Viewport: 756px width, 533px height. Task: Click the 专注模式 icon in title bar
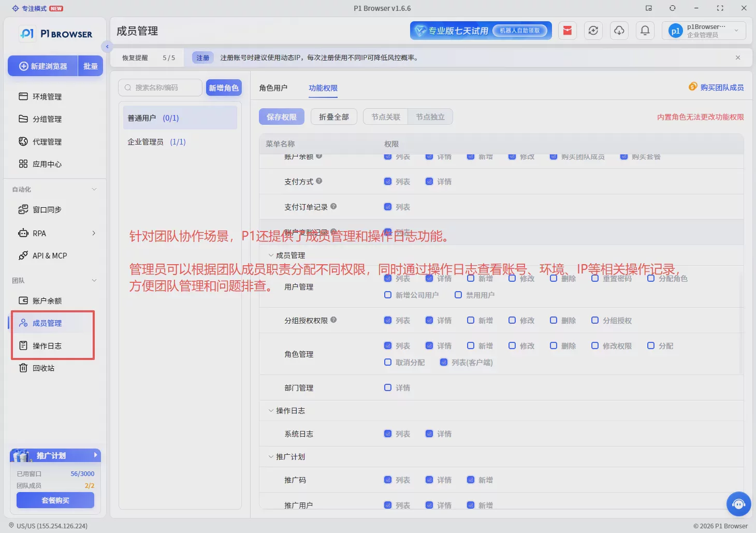[x=15, y=8]
